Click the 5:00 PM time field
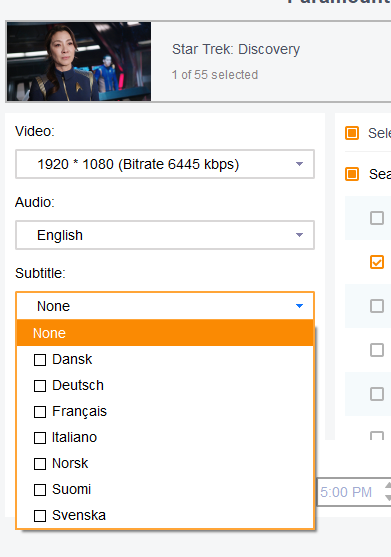This screenshot has height=557, width=391. pos(353,492)
